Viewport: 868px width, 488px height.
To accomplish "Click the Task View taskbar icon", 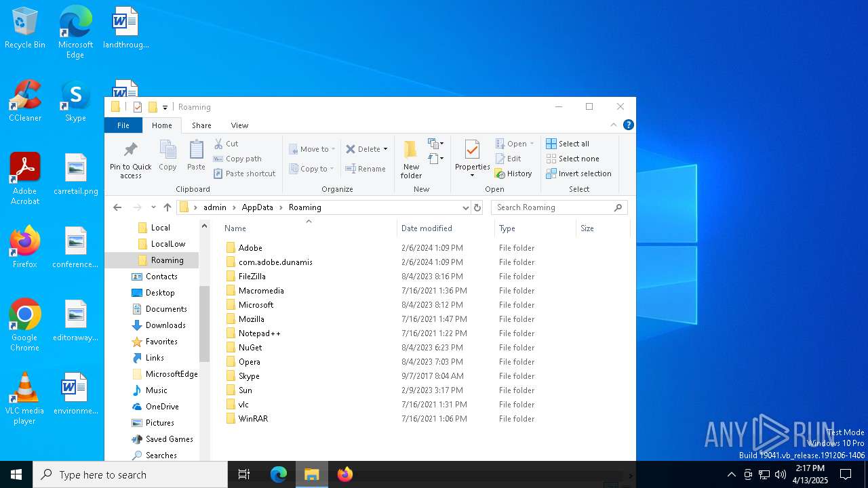I will [x=244, y=474].
